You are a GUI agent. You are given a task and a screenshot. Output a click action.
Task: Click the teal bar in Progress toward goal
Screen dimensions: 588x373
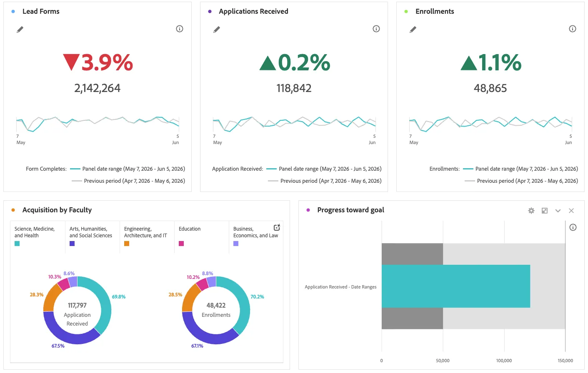tap(456, 286)
